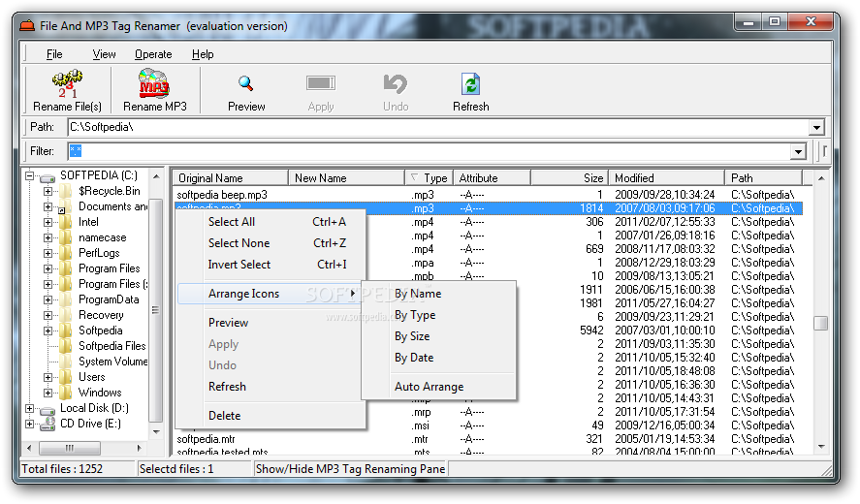The image size is (860, 504).
Task: Expand the Softpedia folder node
Action: point(48,331)
